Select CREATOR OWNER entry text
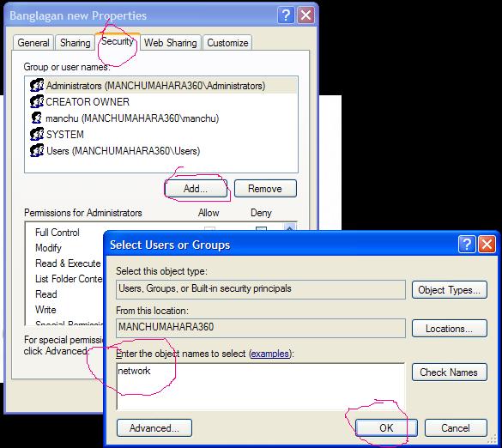 (88, 102)
